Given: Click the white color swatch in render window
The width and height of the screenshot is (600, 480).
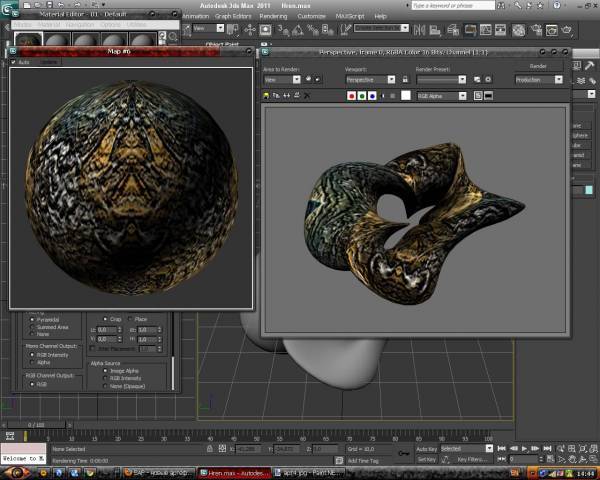Looking at the screenshot, I should coord(406,96).
